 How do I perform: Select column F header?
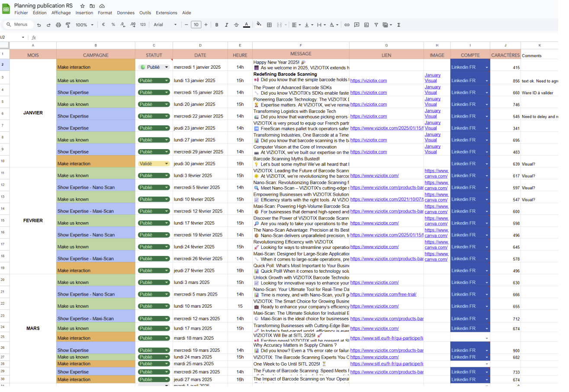[301, 45]
